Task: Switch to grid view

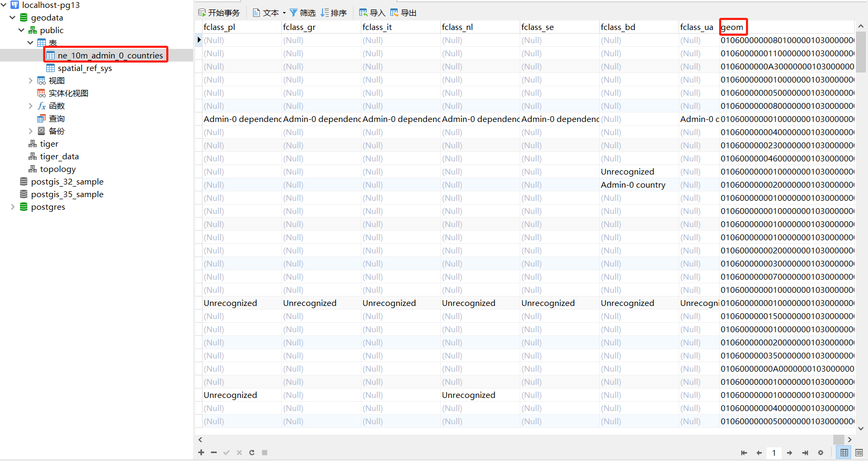Action: [844, 453]
